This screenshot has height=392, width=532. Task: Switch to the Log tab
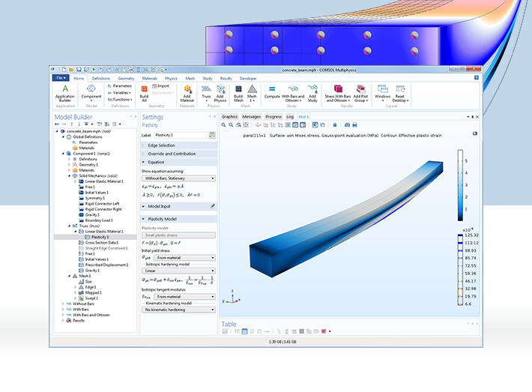coord(290,116)
